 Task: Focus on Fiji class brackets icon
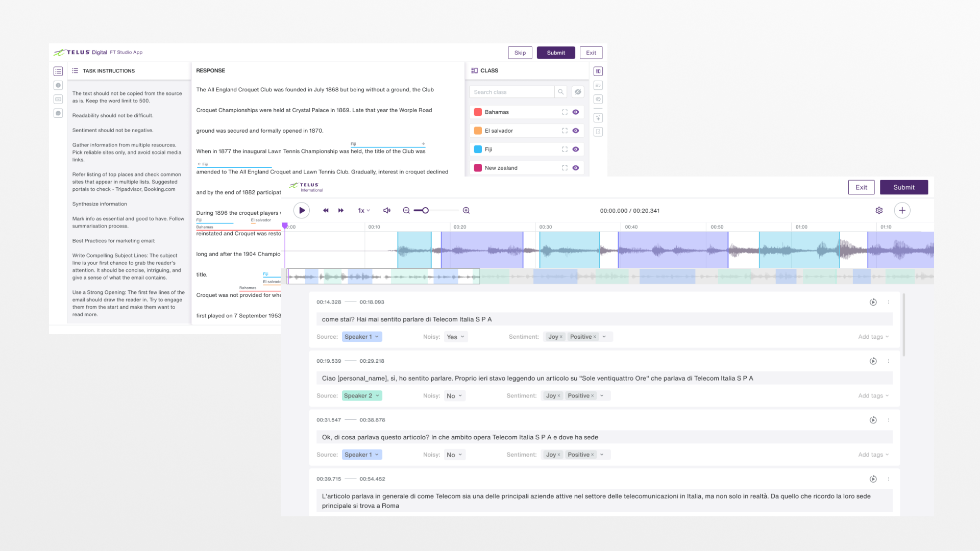(x=565, y=149)
